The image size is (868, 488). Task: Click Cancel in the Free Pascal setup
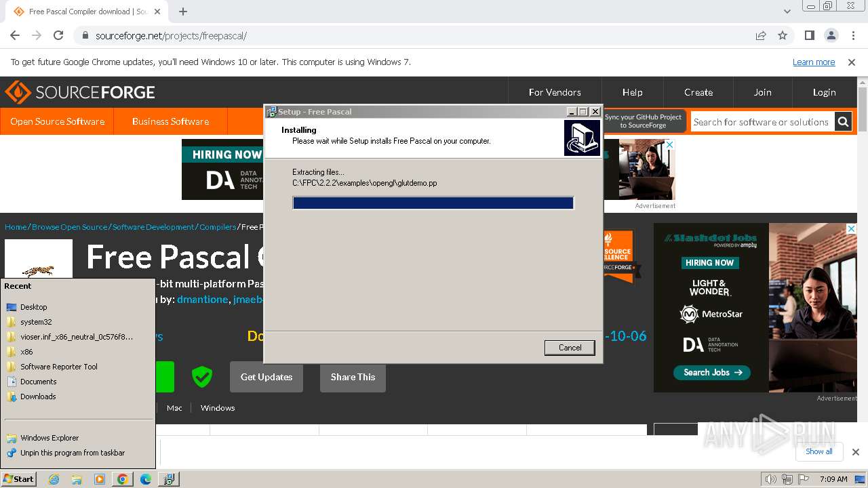pos(570,348)
